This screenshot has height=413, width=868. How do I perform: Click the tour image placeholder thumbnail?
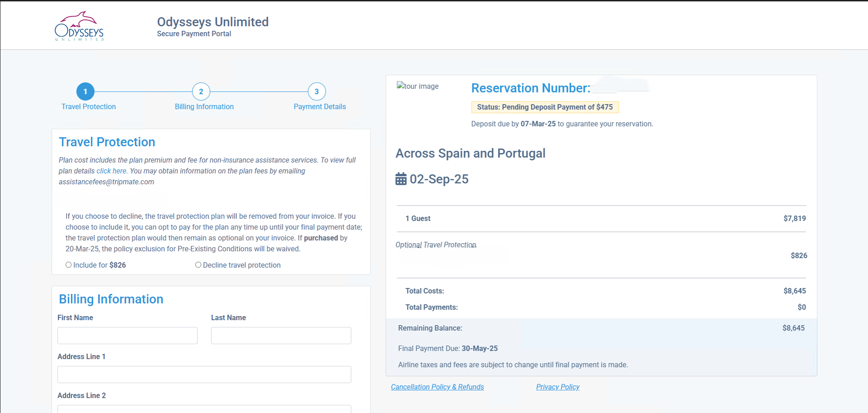(417, 86)
